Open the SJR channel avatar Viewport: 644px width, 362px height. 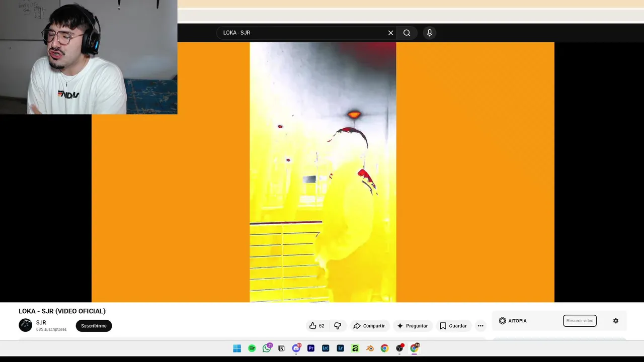25,325
